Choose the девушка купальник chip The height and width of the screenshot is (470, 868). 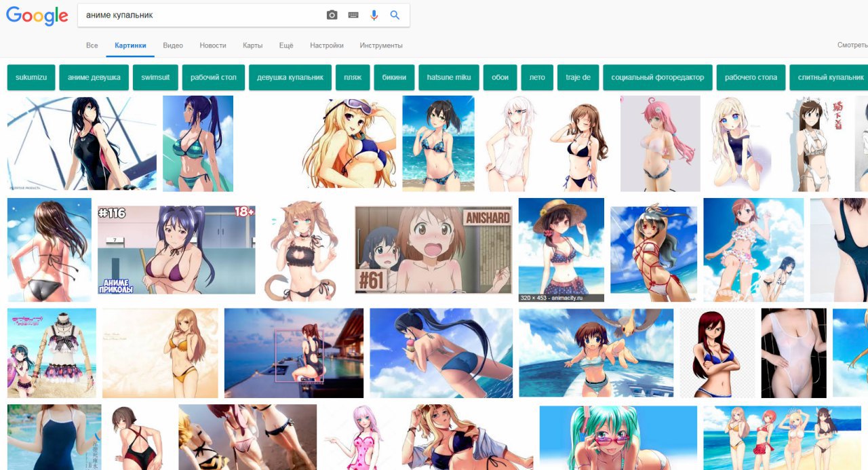[290, 77]
